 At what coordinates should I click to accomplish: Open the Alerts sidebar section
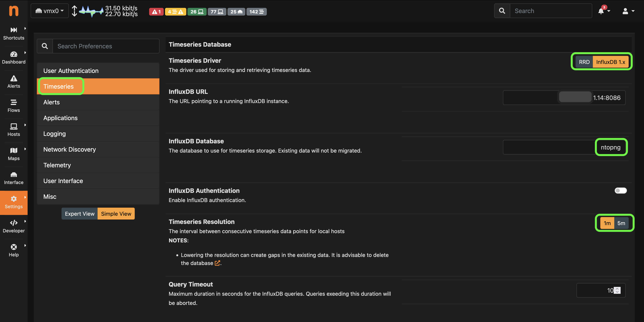coord(14,82)
